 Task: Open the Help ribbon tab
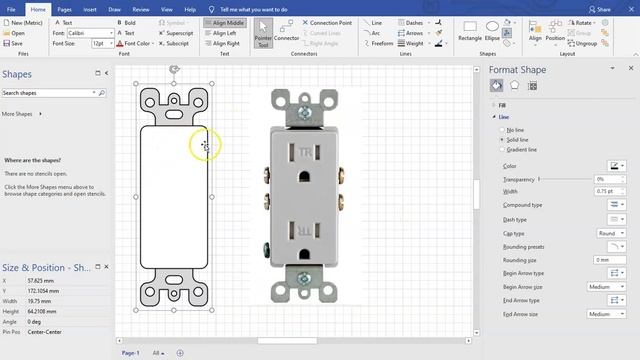pos(190,9)
